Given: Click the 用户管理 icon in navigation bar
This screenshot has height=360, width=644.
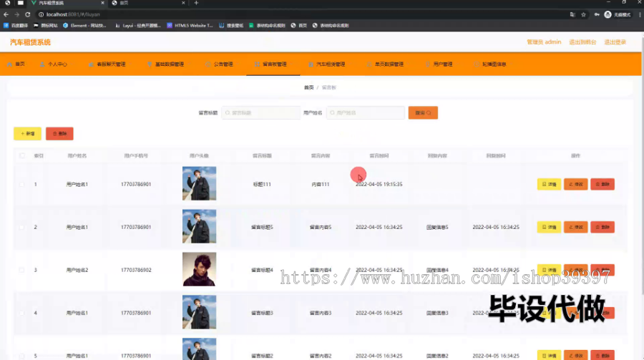Looking at the screenshot, I should click(428, 64).
